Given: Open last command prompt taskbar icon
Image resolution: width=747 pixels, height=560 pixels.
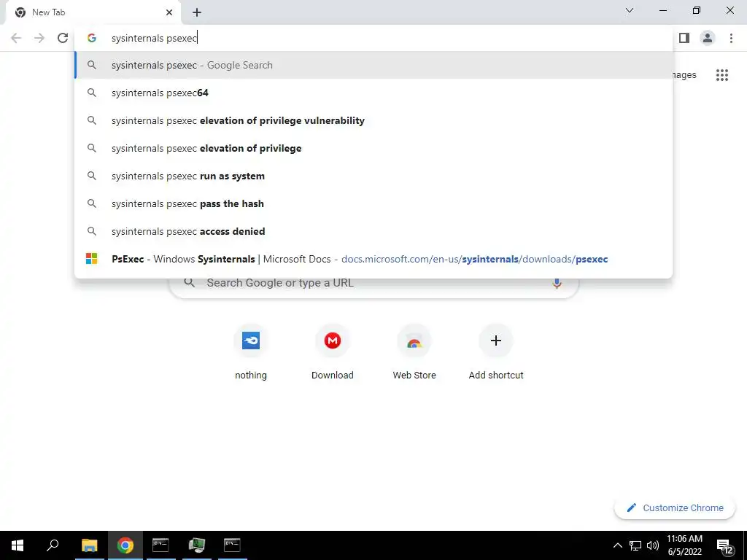Looking at the screenshot, I should pos(232,545).
